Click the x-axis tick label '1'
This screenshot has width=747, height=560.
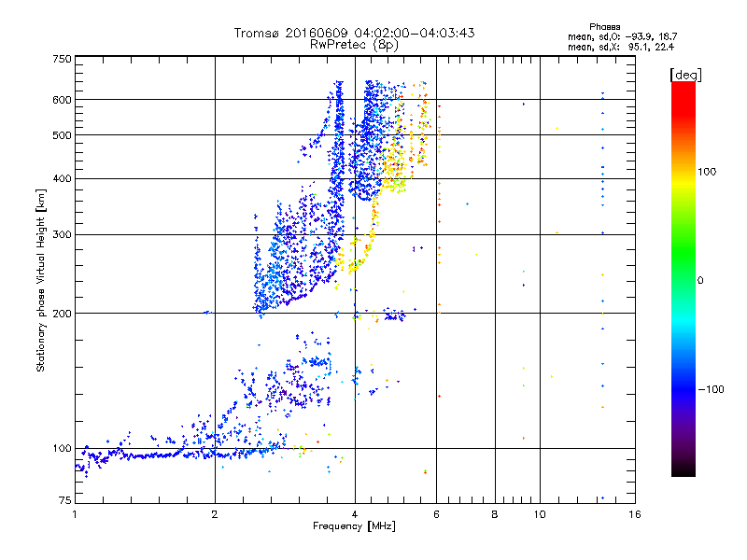coord(75,514)
